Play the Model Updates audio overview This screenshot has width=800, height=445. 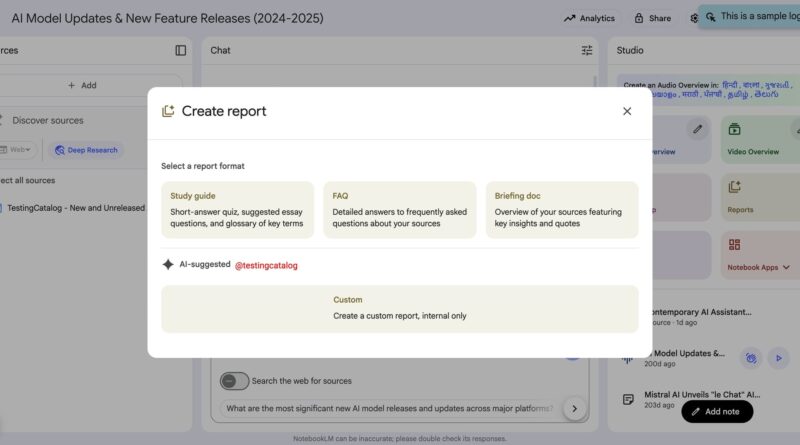(779, 358)
